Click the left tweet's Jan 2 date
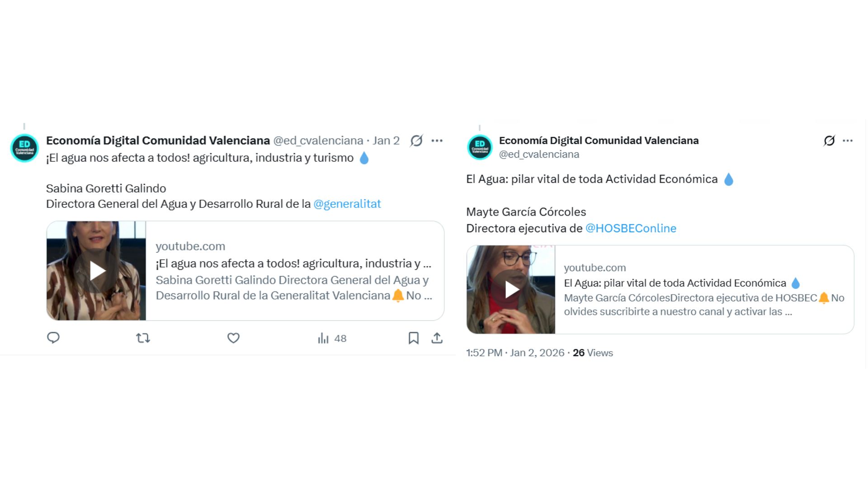Screen dimensions: 868x488 pos(386,141)
